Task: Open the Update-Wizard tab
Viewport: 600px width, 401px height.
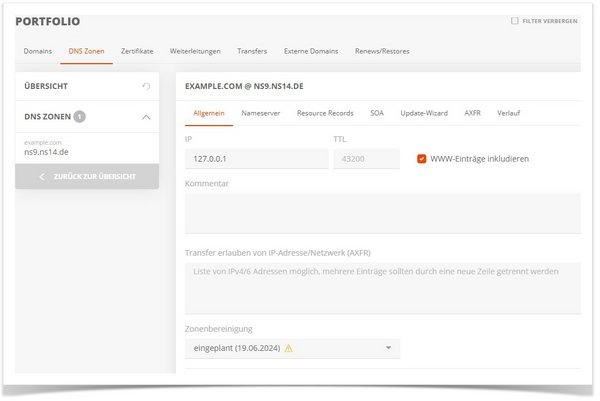Action: tap(424, 113)
